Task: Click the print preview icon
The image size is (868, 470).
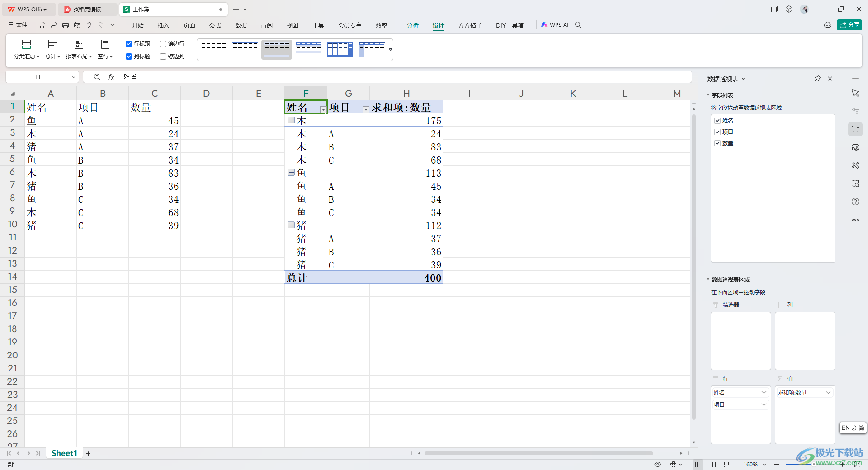Action: pos(77,25)
